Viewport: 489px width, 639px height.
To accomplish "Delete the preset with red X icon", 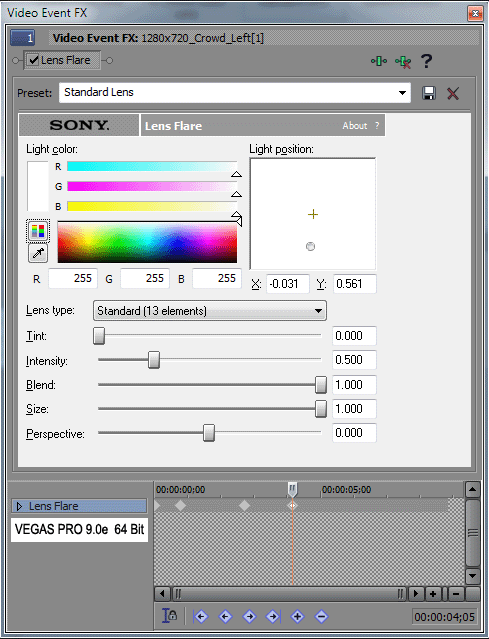I will [453, 93].
